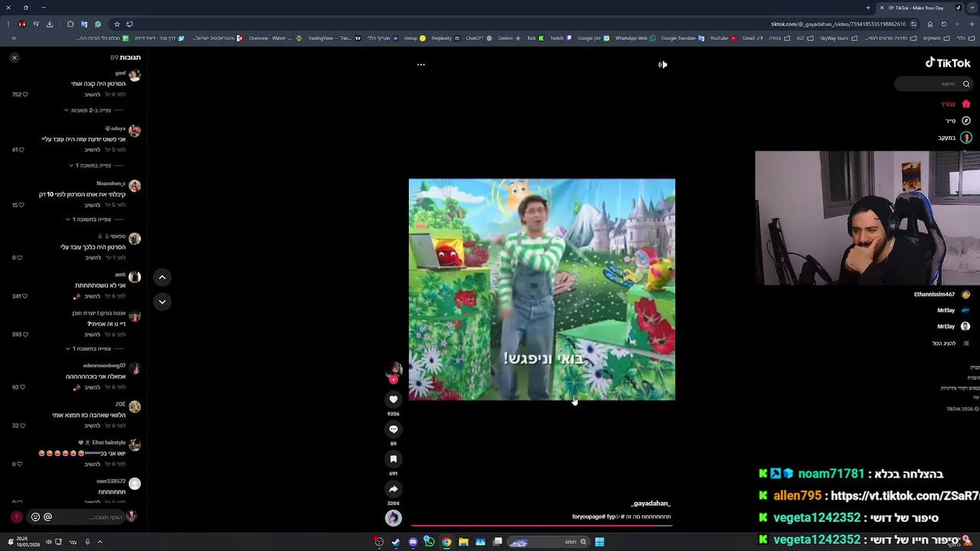
Task: Post comment with red arrow button
Action: (16, 517)
